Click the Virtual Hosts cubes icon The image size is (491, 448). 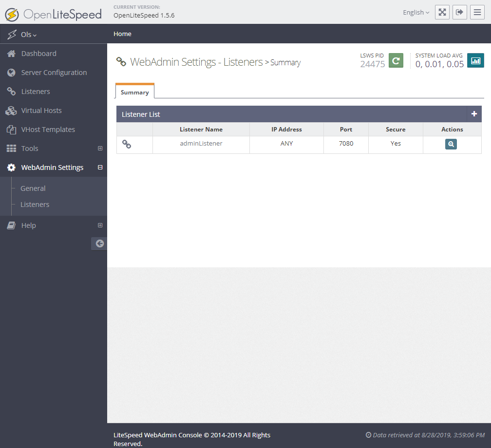11,111
